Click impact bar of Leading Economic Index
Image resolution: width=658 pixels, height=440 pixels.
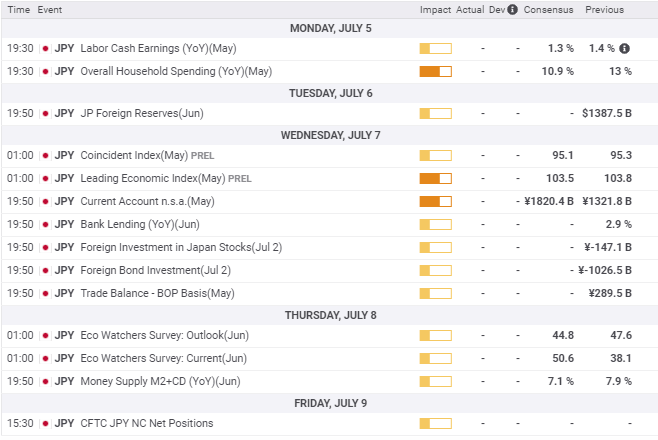click(x=435, y=178)
